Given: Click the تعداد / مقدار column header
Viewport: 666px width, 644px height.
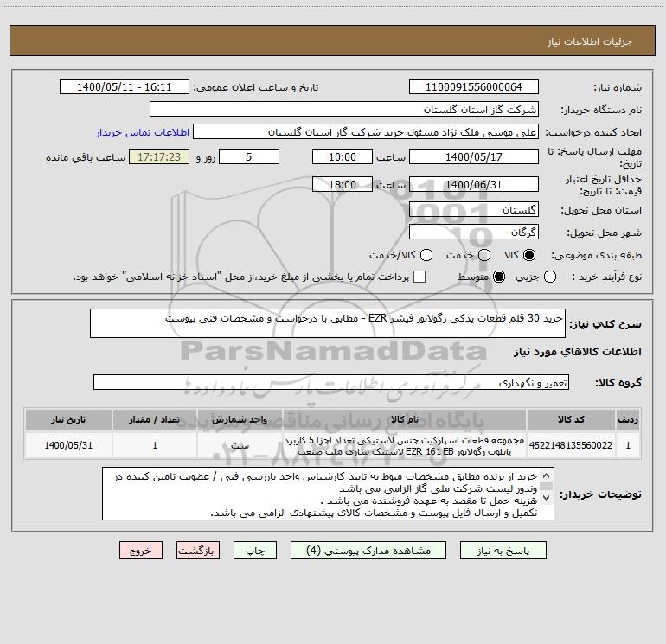Looking at the screenshot, I should click(155, 420).
